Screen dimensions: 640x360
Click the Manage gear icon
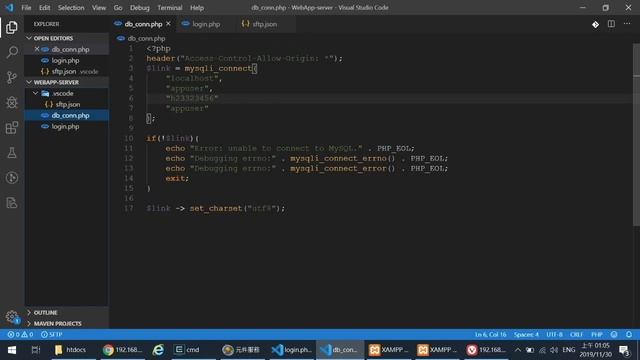point(12,316)
